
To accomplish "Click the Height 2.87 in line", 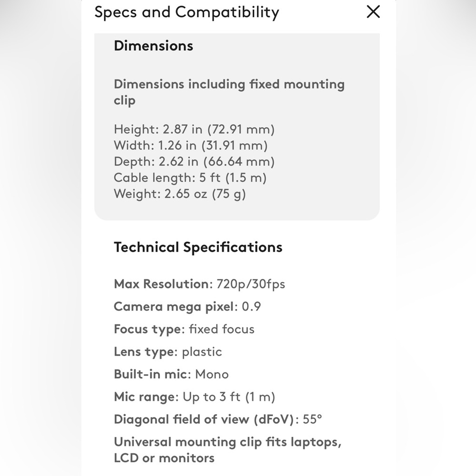I will pos(194,129).
